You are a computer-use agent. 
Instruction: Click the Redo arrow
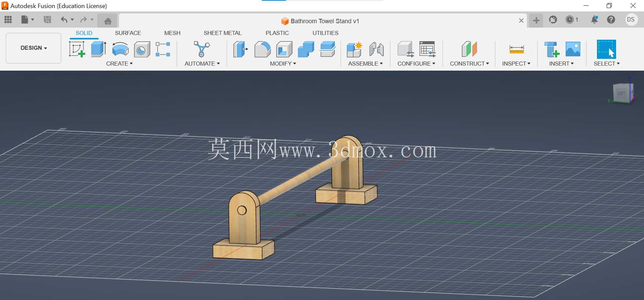click(83, 20)
